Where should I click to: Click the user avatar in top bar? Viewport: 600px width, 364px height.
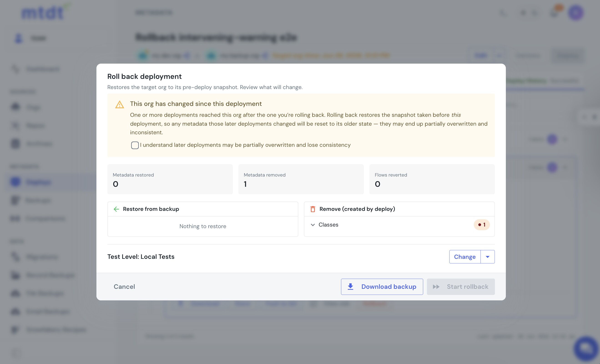pyautogui.click(x=576, y=13)
